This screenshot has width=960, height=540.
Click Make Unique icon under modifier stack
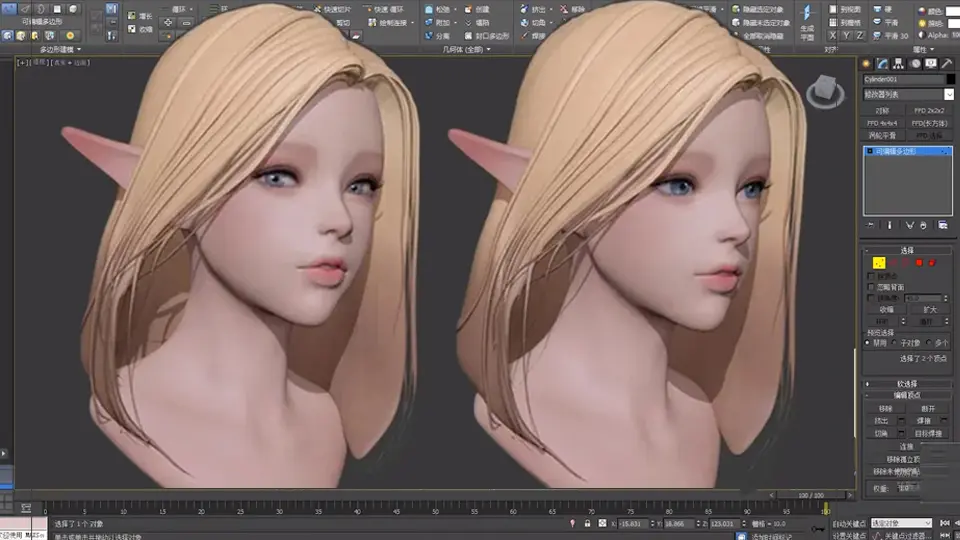click(x=910, y=225)
